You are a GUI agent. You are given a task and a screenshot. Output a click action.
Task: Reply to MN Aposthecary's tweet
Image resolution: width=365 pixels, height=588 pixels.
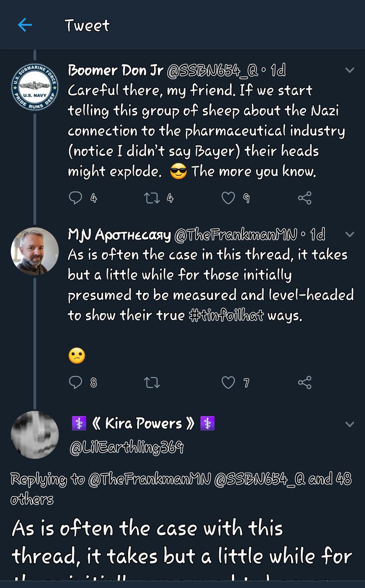pyautogui.click(x=75, y=382)
